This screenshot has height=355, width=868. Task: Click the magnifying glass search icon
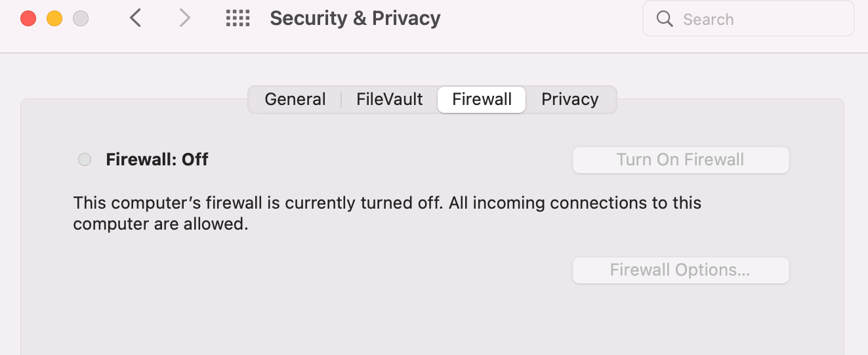click(665, 19)
